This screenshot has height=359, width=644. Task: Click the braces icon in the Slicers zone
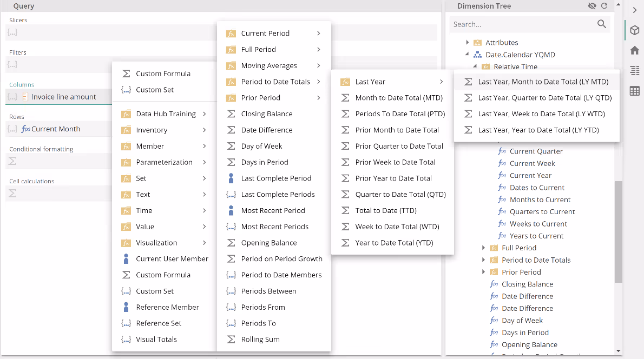tap(12, 32)
